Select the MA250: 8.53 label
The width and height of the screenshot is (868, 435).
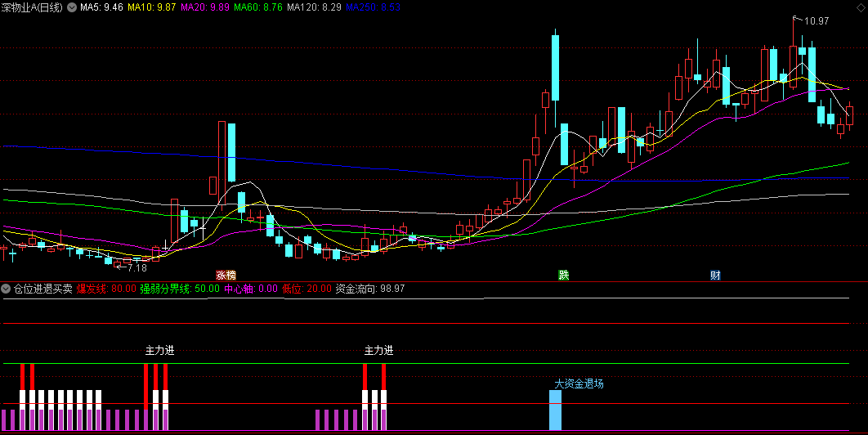coord(373,7)
